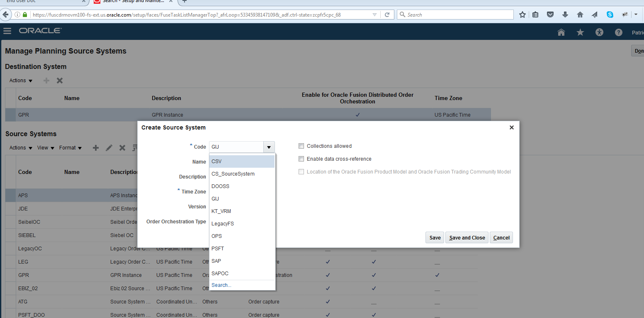
Task: Open the Skype toolbar icon
Action: tap(610, 15)
